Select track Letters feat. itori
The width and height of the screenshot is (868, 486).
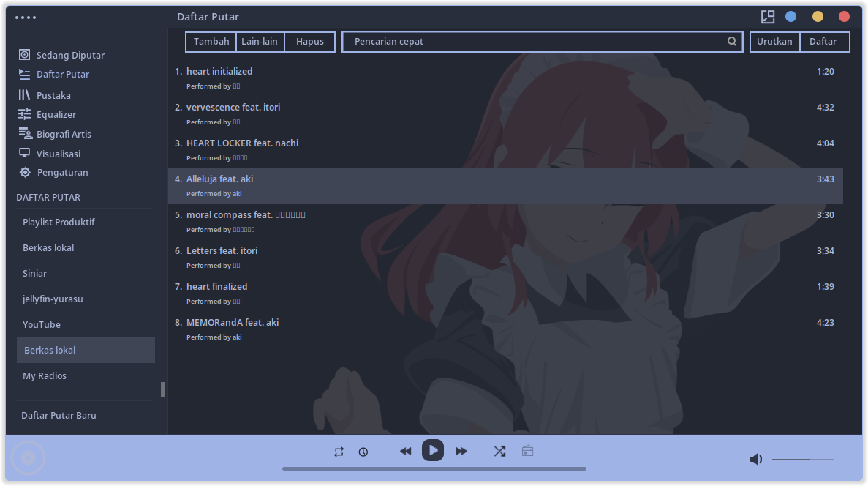pyautogui.click(x=505, y=258)
